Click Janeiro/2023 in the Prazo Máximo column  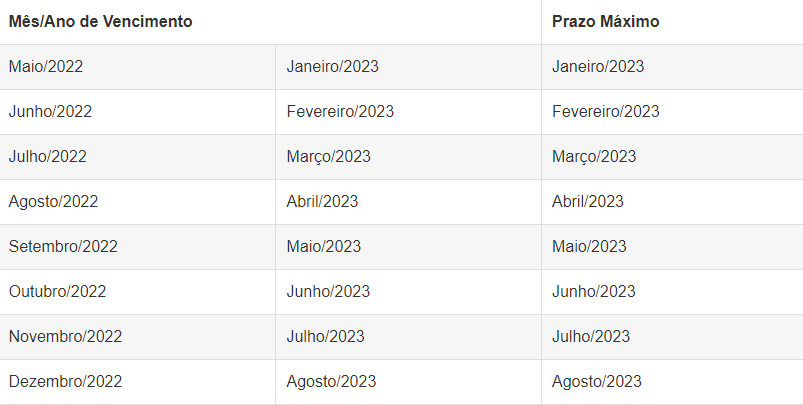tap(598, 67)
